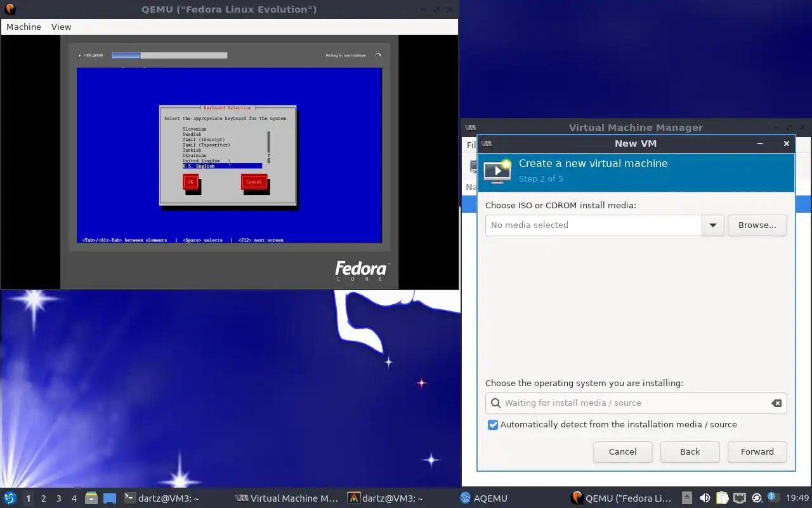This screenshot has height=508, width=812.
Task: Click red OK in Keyboard Selection
Action: coord(190,182)
